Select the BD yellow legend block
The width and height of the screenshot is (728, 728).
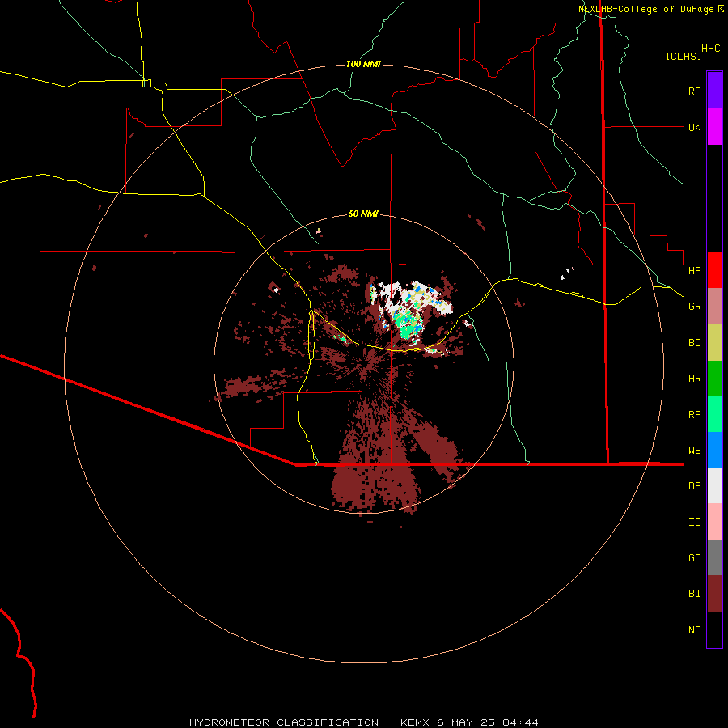coord(714,343)
